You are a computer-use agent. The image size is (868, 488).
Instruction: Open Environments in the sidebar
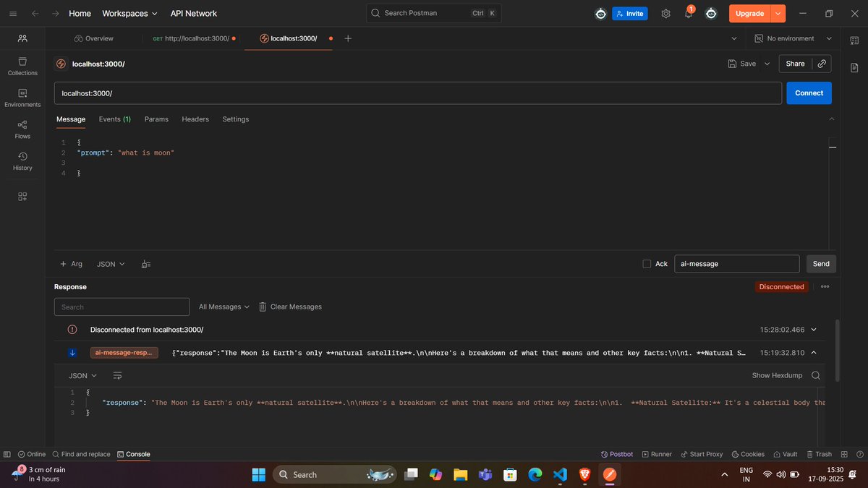(22, 98)
